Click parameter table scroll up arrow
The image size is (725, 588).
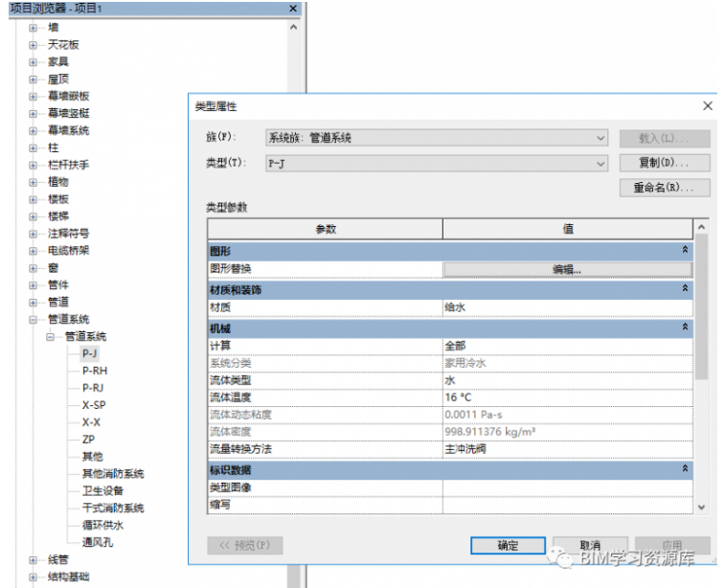click(x=701, y=227)
